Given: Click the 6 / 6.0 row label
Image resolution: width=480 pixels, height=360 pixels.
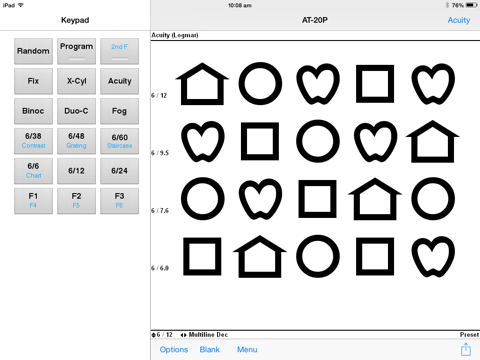Looking at the screenshot, I should [160, 268].
